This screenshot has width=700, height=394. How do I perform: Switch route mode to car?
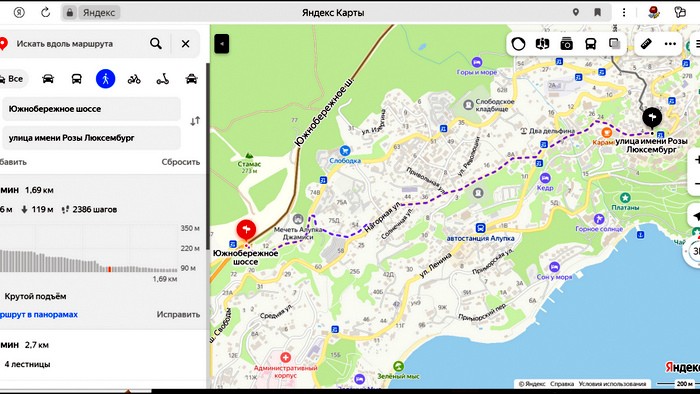[48, 79]
